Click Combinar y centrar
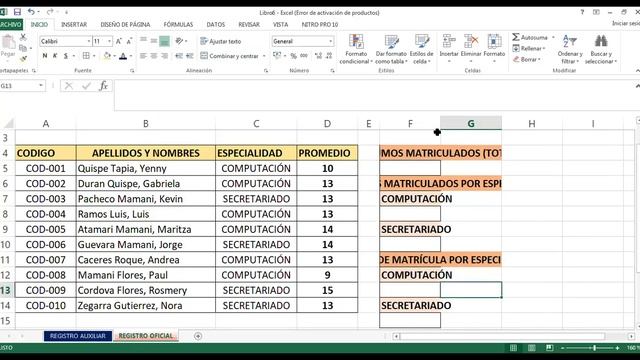The height and width of the screenshot is (360, 640). 230,56
